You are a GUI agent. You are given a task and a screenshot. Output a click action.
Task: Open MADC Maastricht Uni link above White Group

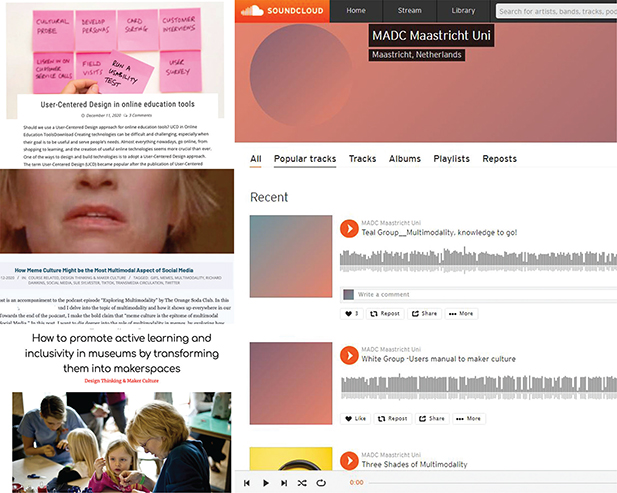(x=391, y=349)
